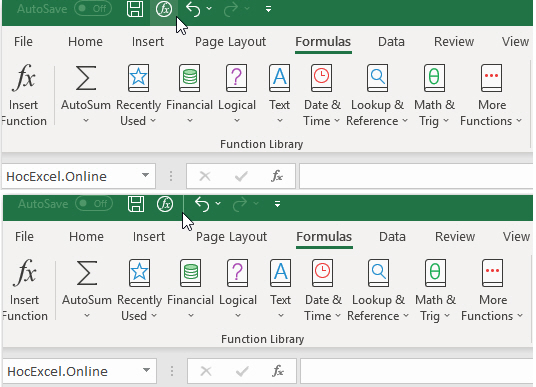Open View tab in top window
Screen dimensions: 536x387
(x=515, y=42)
